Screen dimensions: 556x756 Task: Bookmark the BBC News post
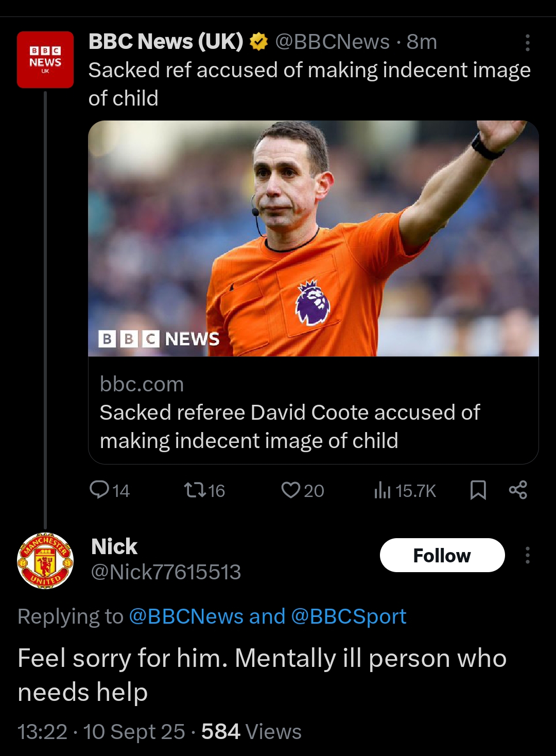[478, 490]
